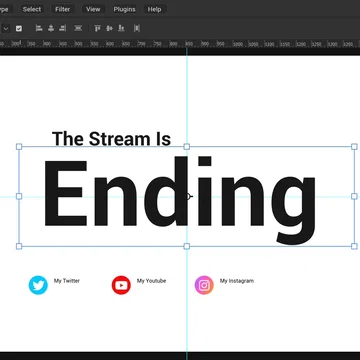Click the large 'Ending' text layer
Image resolution: width=360 pixels, height=360 pixels.
tap(180, 200)
